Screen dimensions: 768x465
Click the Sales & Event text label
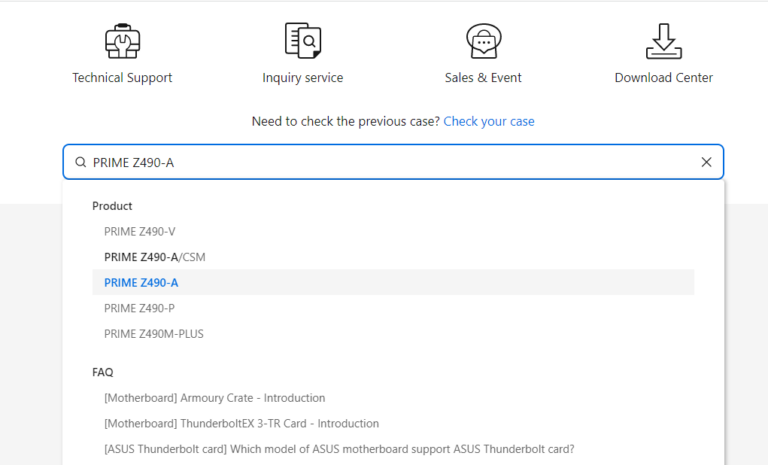483,78
